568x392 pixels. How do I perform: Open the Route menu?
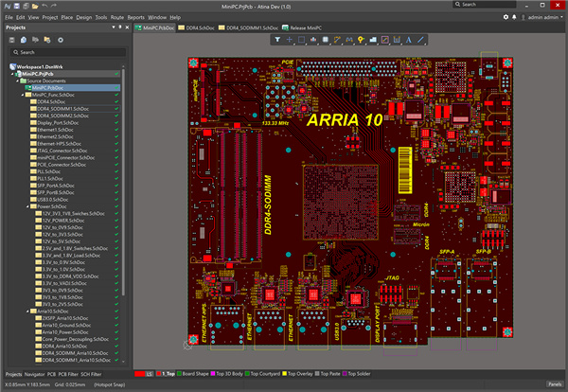click(x=116, y=17)
